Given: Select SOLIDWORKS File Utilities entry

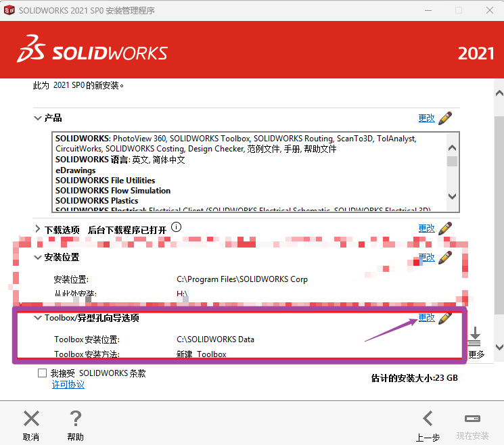Looking at the screenshot, I should tap(105, 181).
